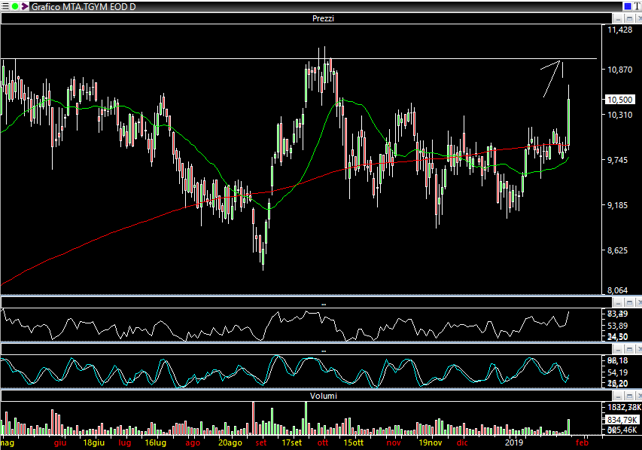Click the current price label 10,500
Image resolution: width=642 pixels, height=450 pixels.
(x=619, y=99)
